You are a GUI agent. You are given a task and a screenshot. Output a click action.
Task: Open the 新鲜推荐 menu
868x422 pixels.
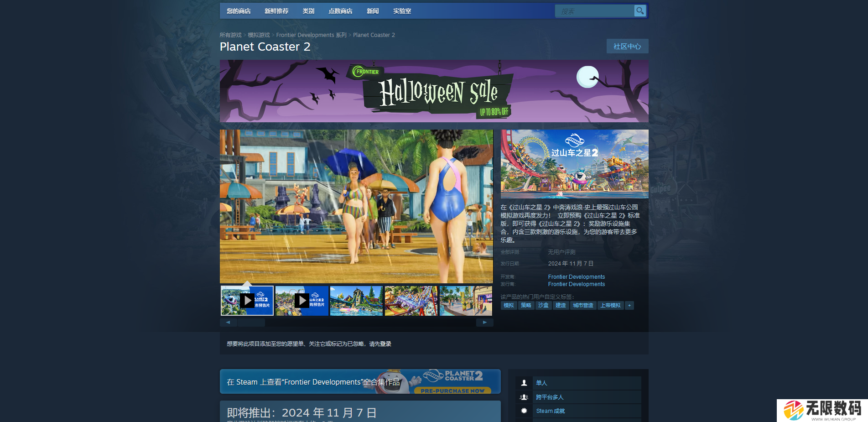point(276,11)
